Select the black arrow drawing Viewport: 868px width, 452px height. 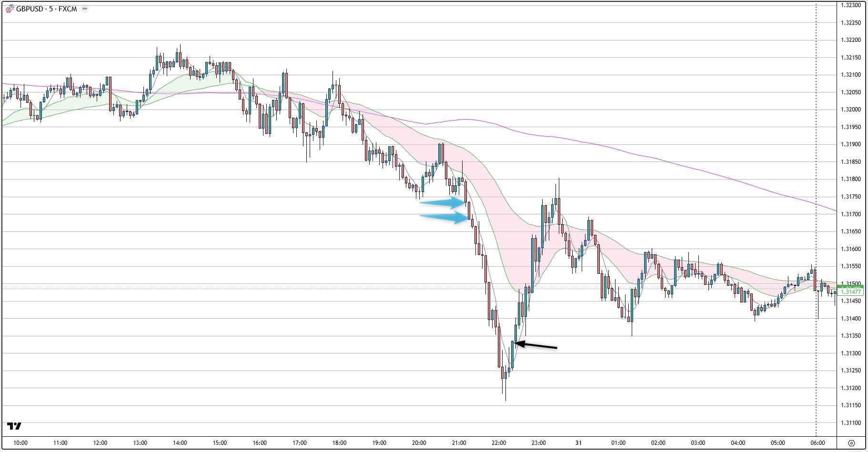tap(538, 346)
